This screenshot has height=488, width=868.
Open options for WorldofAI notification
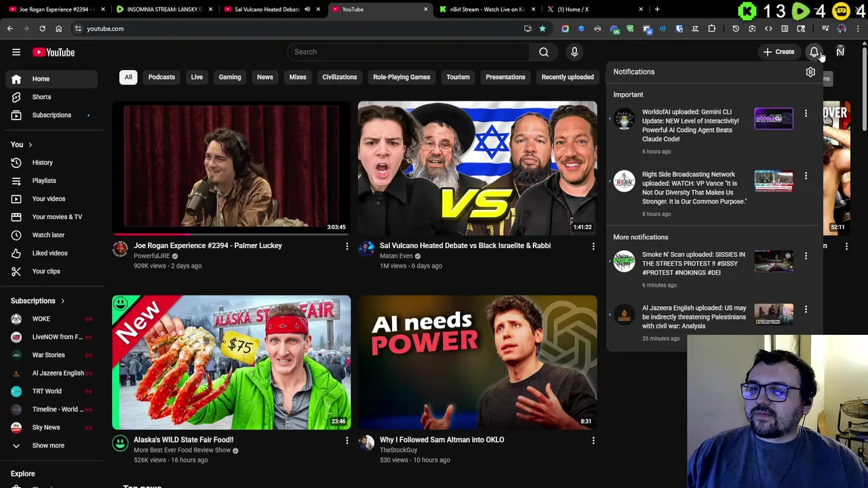806,113
